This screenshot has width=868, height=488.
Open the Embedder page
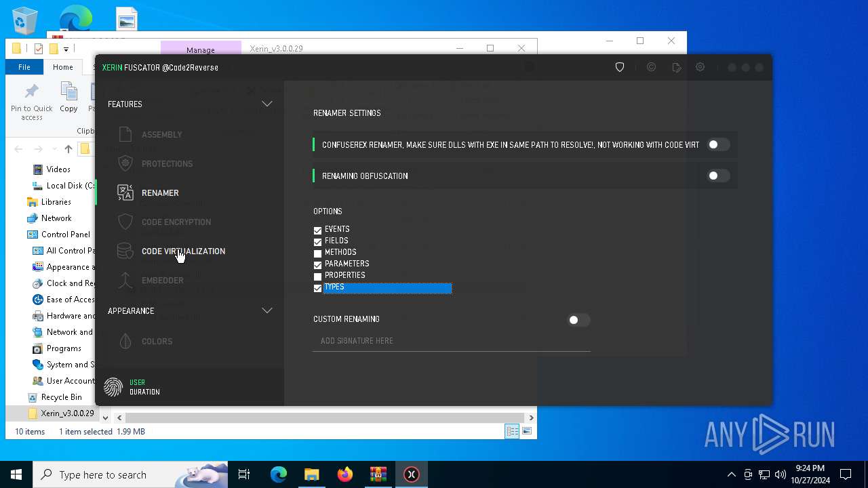coord(162,281)
